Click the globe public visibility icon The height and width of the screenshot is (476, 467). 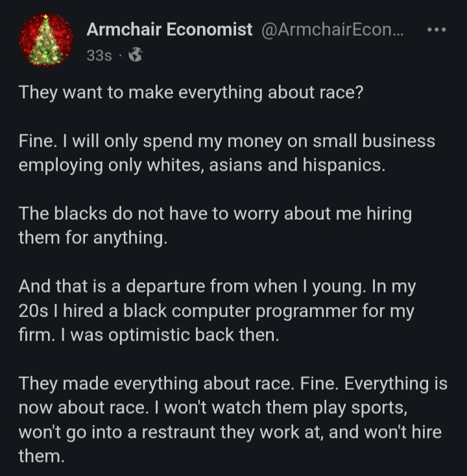click(136, 55)
